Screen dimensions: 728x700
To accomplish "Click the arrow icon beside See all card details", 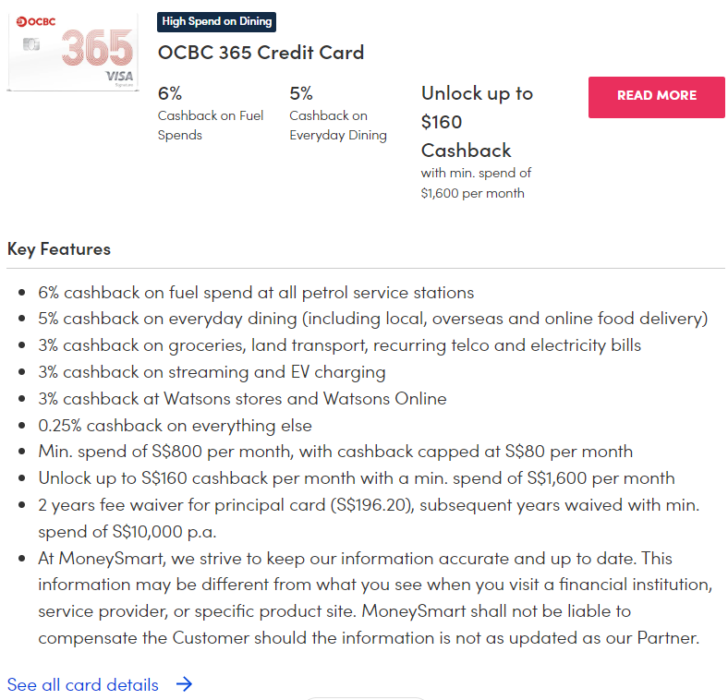I will [x=184, y=684].
